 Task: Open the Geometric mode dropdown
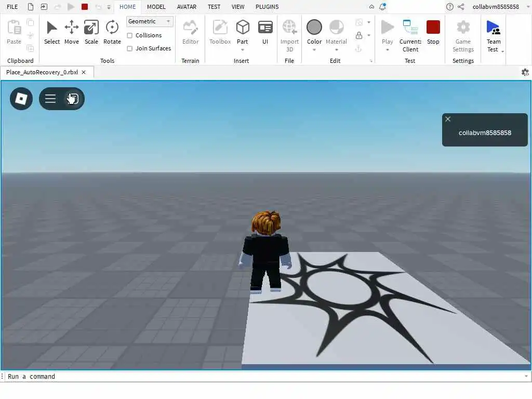tap(150, 21)
